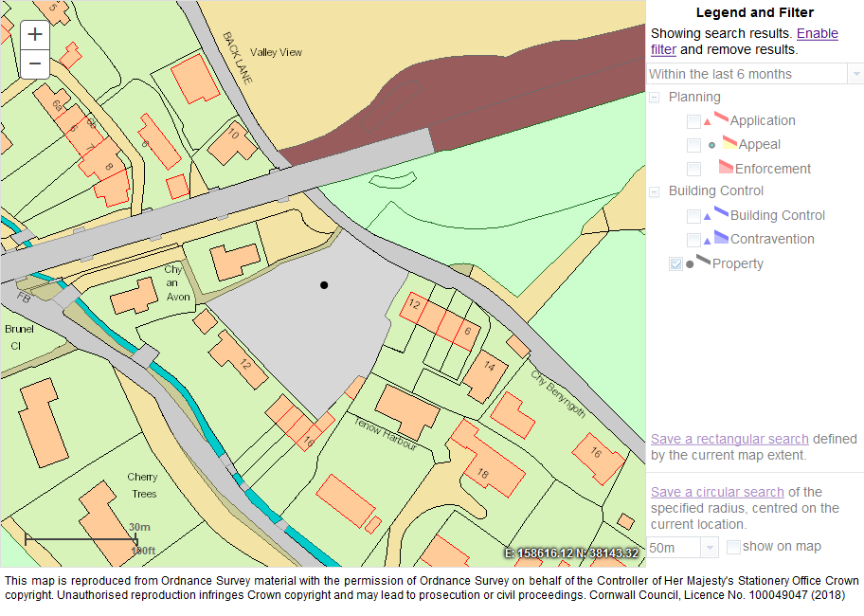
Task: Click the blue Contravention polygon legend icon
Action: (721, 238)
